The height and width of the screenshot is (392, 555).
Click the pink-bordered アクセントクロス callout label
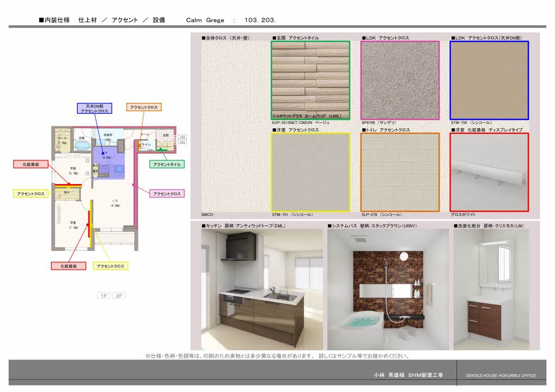(167, 193)
